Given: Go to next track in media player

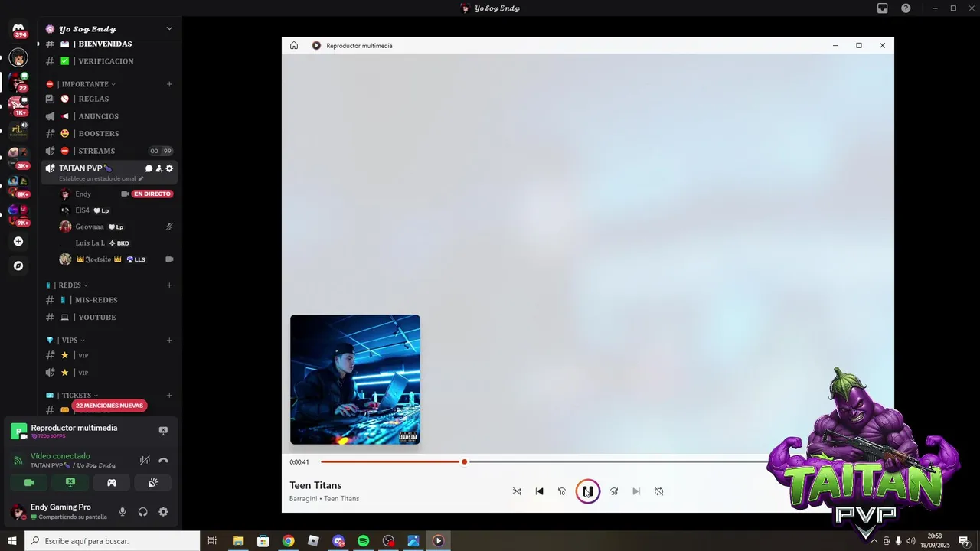Looking at the screenshot, I should coord(636,491).
